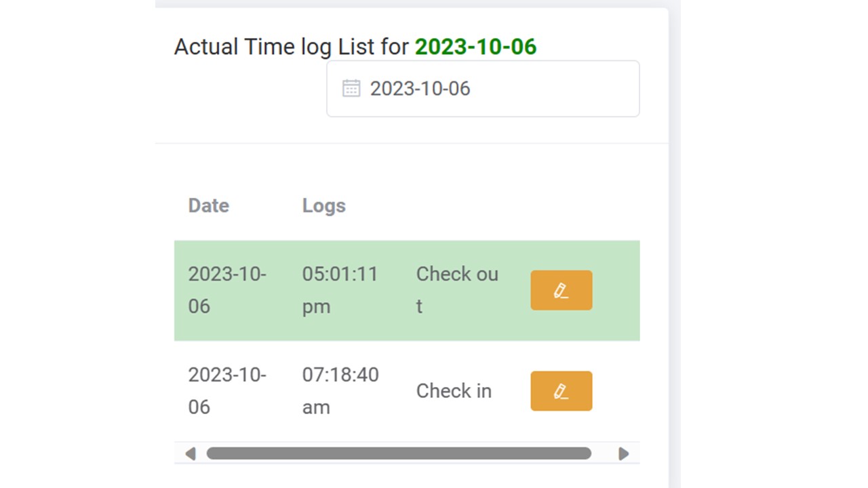Edit the Check in log entry

pos(561,391)
